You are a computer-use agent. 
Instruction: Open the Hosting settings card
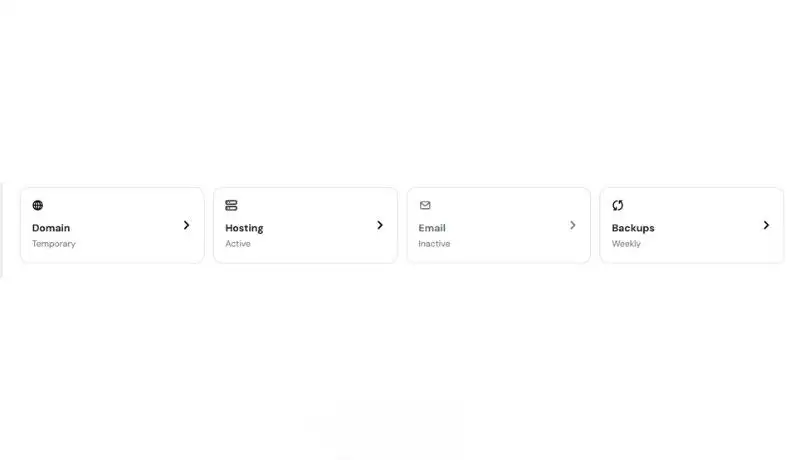305,225
